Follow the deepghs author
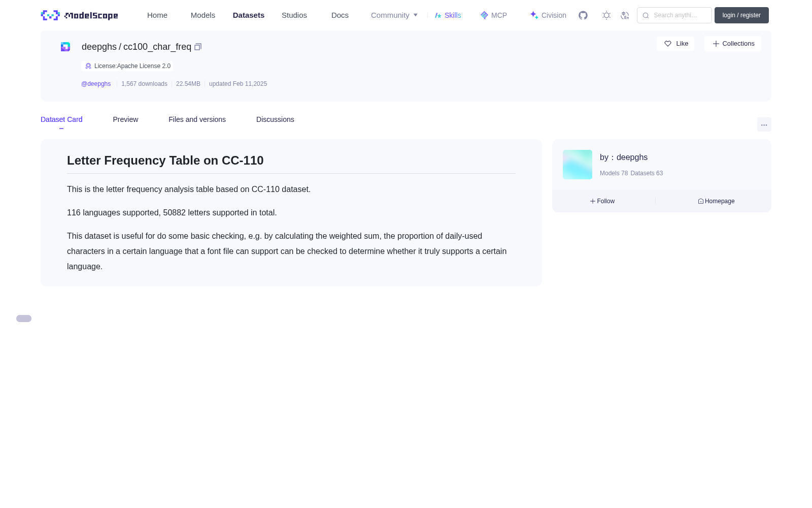The width and height of the screenshot is (812, 508). (x=602, y=201)
